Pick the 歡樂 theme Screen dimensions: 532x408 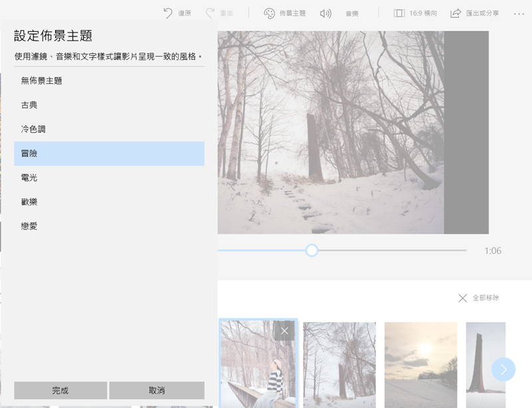(109, 202)
